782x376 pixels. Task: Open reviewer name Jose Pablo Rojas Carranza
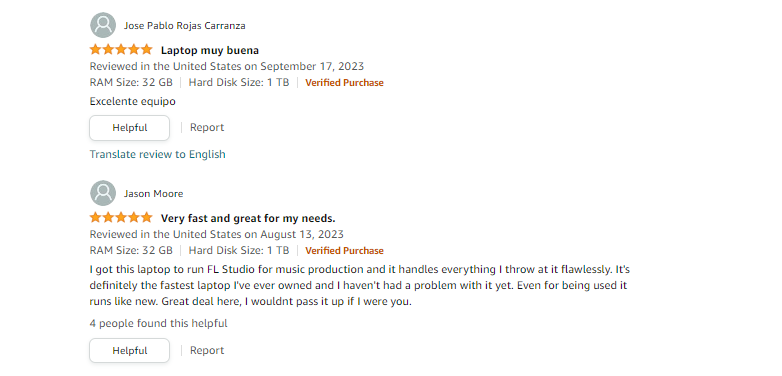[185, 25]
